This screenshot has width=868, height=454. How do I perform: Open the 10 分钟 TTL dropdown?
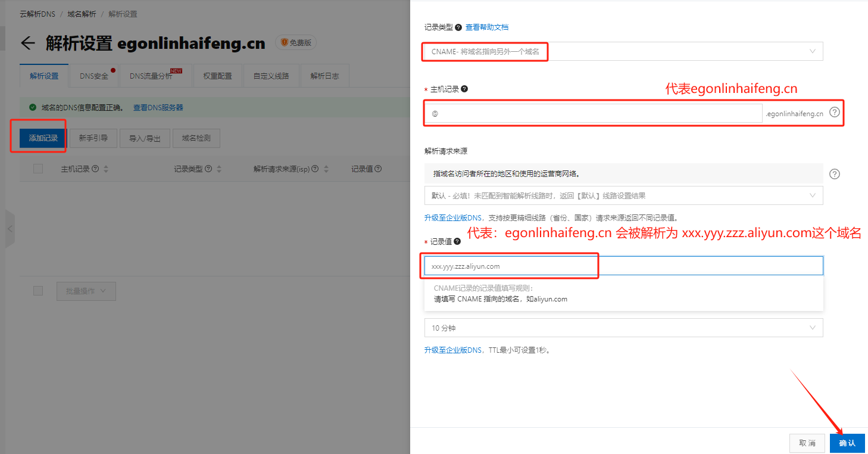[x=623, y=328]
